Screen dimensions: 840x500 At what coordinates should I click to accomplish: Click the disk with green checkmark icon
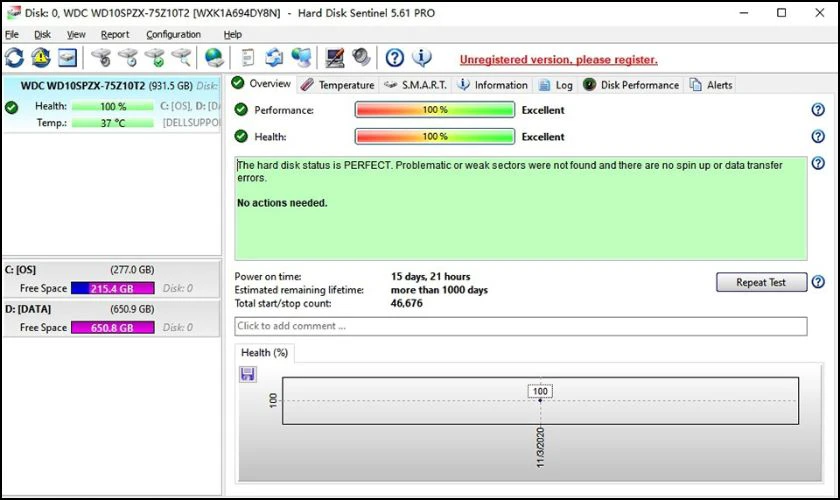[x=155, y=57]
